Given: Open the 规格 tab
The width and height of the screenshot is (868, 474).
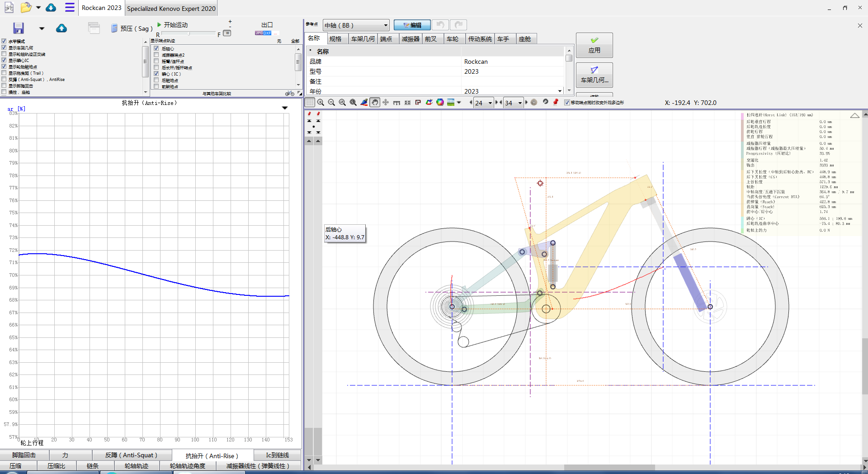Looking at the screenshot, I should (x=335, y=39).
